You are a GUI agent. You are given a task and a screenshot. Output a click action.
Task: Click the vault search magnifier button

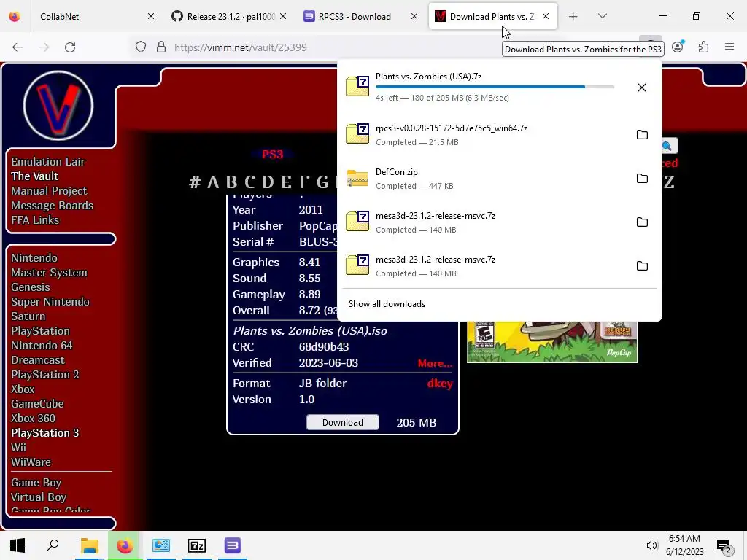pos(670,146)
